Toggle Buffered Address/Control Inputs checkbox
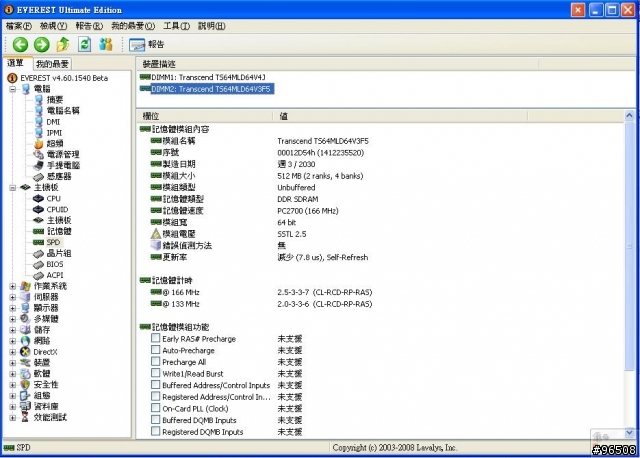 click(156, 385)
